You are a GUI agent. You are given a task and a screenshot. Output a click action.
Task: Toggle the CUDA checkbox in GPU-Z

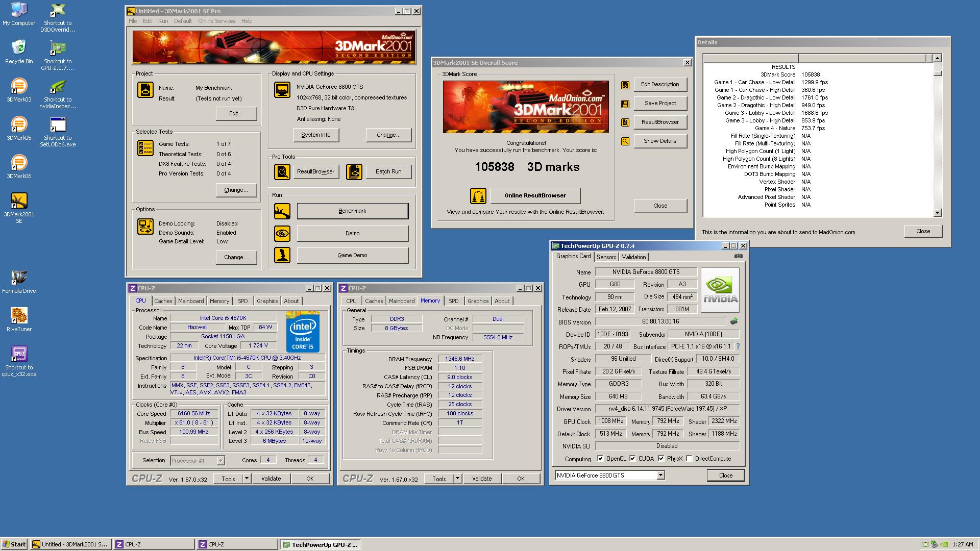tap(632, 458)
